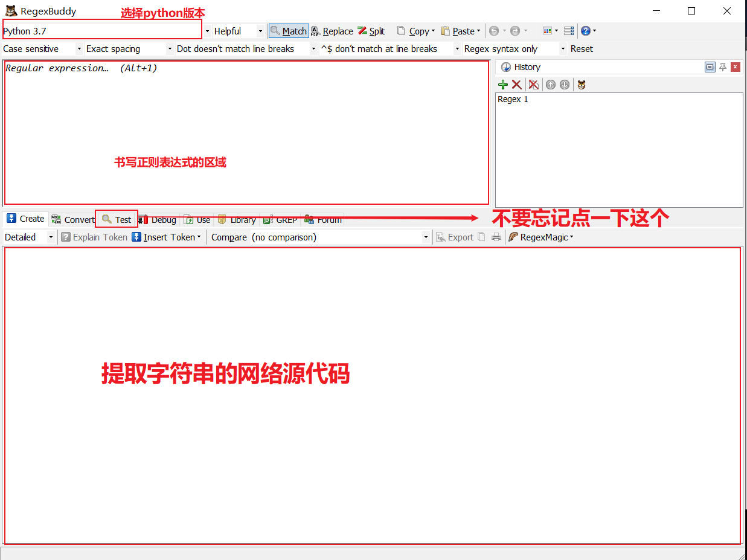Click the Paste regex button
Screen dimensions: 747x560
coord(458,31)
